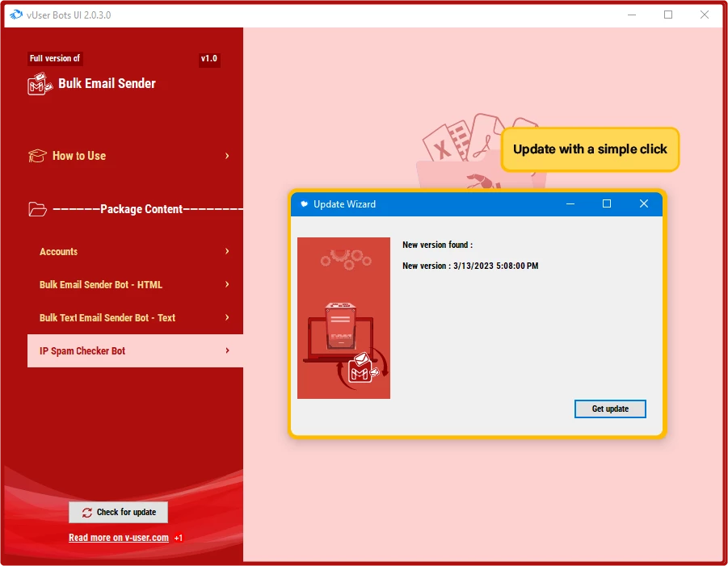728x566 pixels.
Task: Click the Update Wizard title text
Action: (344, 204)
